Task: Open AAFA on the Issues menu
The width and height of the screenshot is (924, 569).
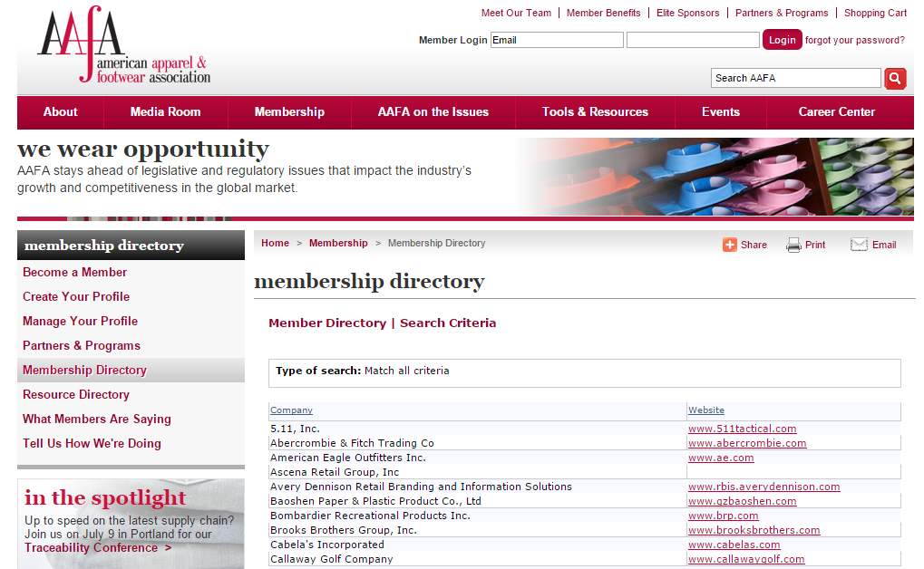Action: 433,112
